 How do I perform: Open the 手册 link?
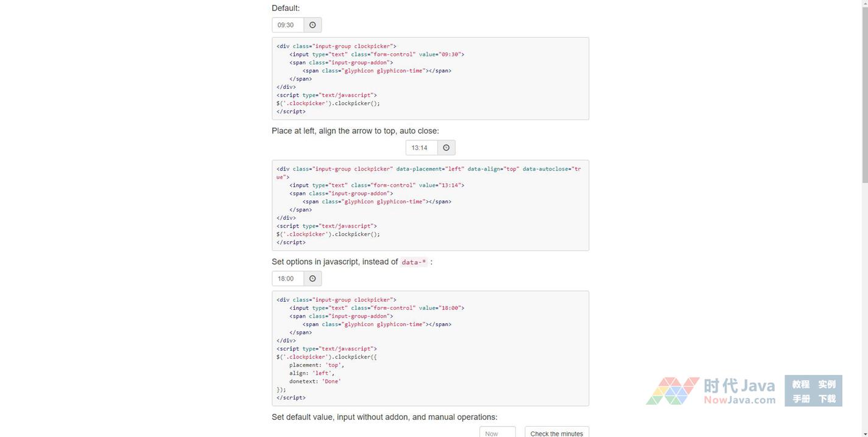tap(800, 399)
